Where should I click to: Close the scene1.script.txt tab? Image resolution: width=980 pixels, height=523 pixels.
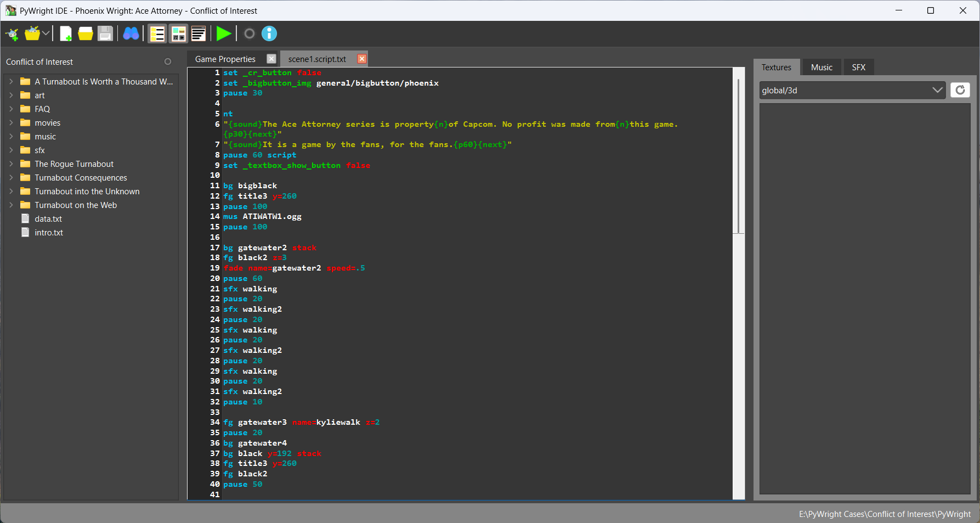point(362,59)
